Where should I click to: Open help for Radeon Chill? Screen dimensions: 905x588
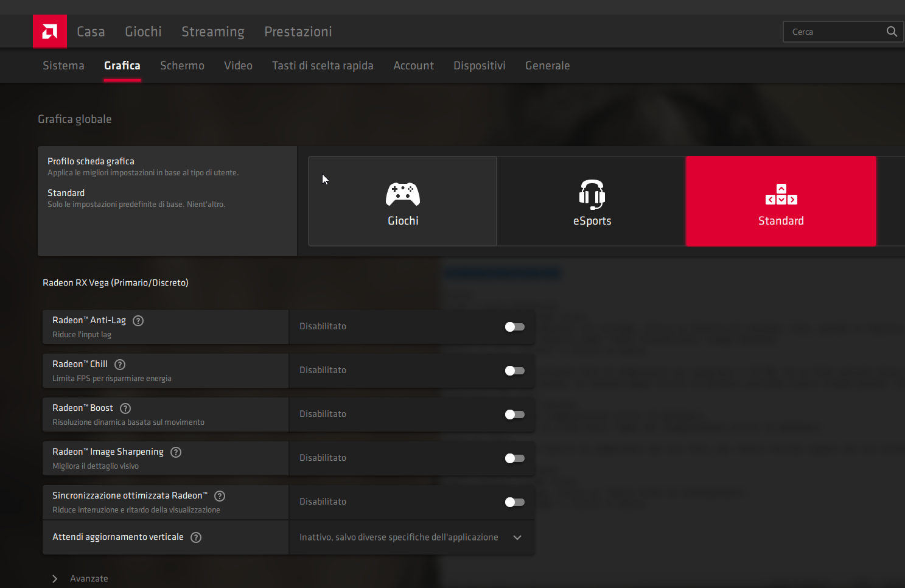(120, 365)
